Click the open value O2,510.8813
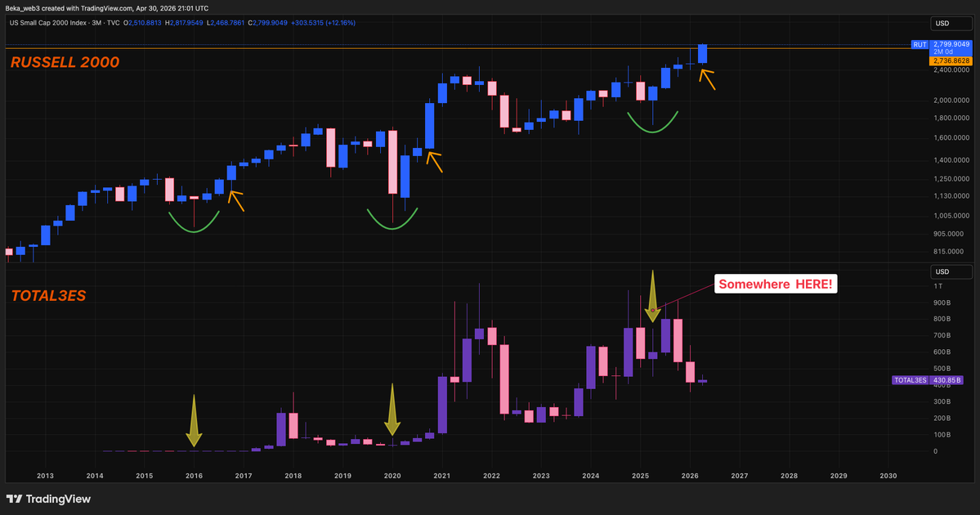Image resolution: width=980 pixels, height=515 pixels. pos(142,23)
